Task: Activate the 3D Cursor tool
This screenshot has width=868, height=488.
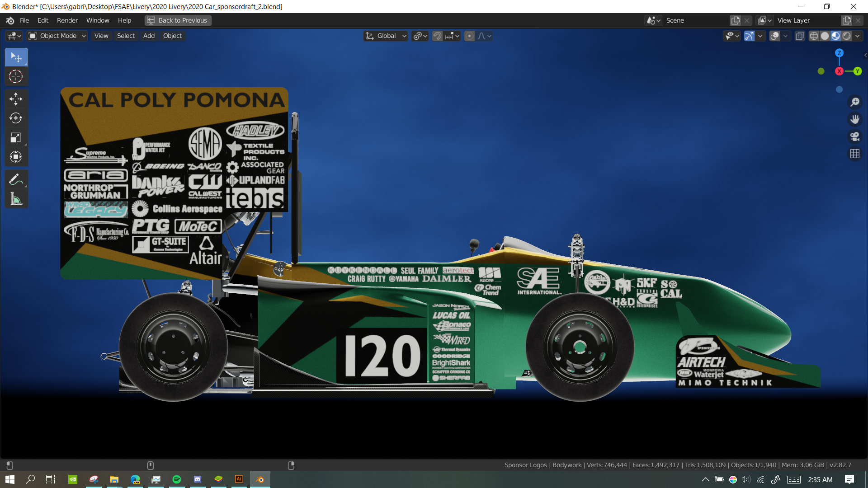Action: (x=16, y=76)
